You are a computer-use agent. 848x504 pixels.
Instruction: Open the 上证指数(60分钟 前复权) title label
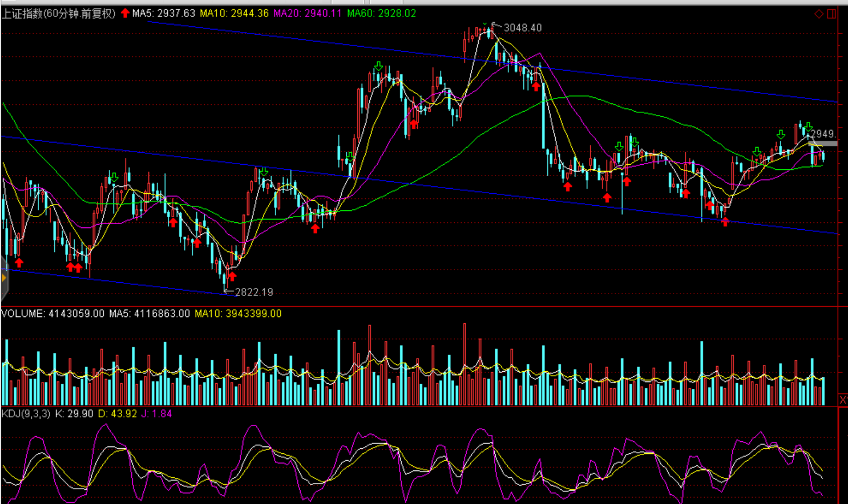pos(59,13)
